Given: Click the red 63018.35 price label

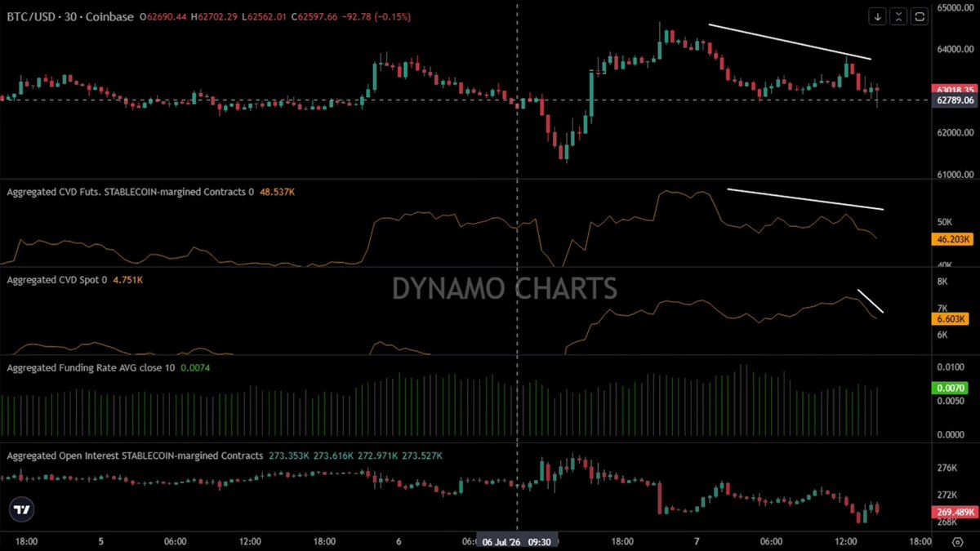Looking at the screenshot, I should pos(953,90).
